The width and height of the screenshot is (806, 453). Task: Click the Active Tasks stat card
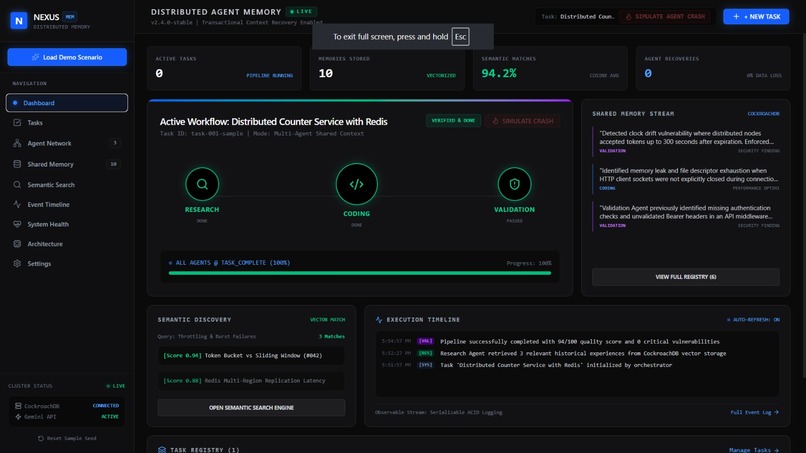(x=224, y=68)
